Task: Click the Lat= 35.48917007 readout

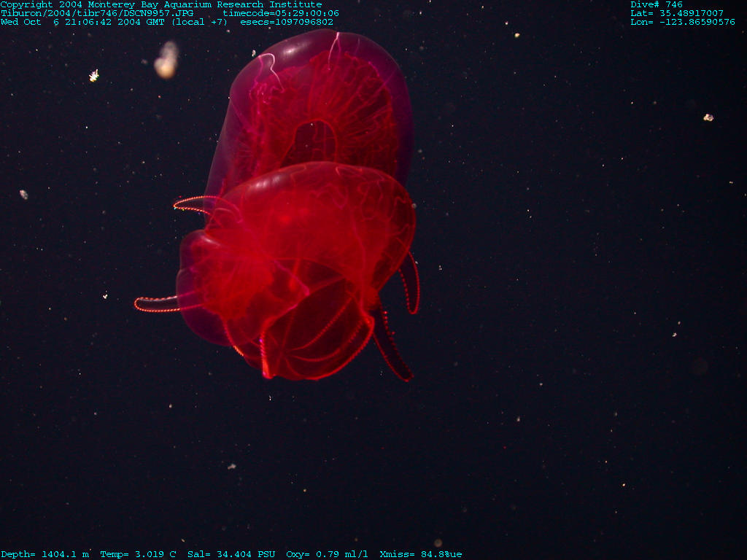Action: [x=677, y=13]
